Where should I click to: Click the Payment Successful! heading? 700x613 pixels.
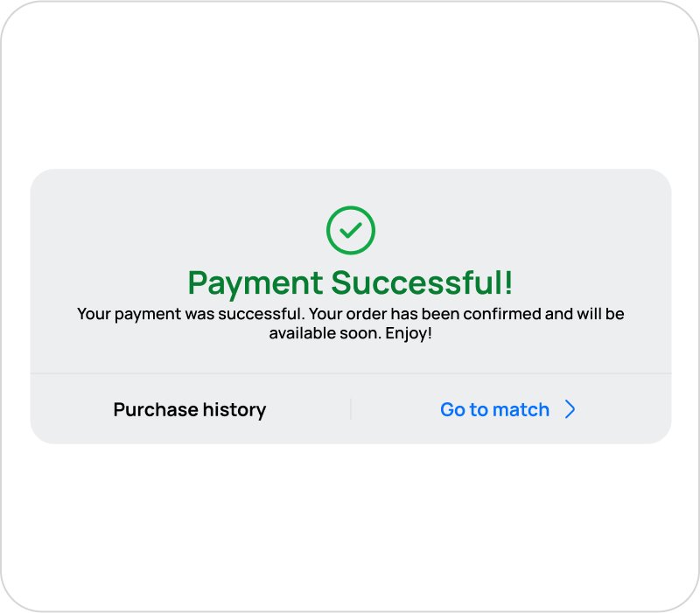tap(350, 282)
